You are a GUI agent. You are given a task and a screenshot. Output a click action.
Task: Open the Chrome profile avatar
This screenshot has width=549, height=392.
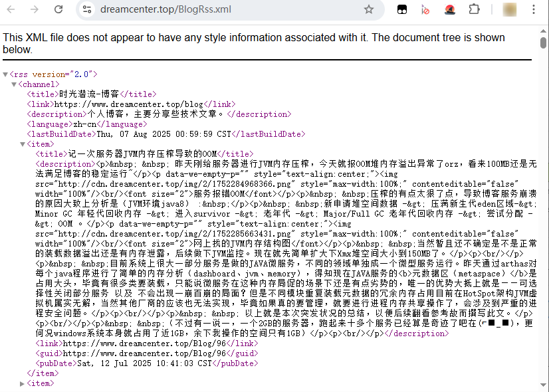510,9
